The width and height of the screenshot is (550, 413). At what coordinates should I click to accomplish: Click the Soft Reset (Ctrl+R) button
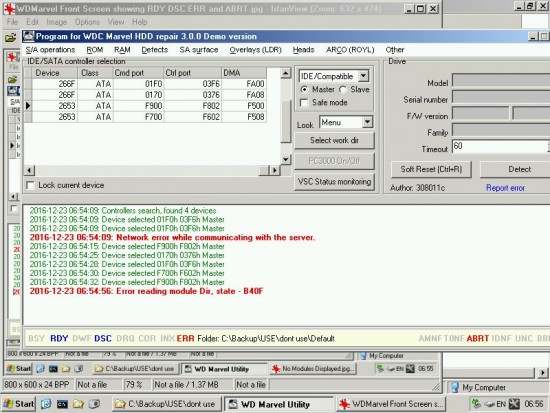(431, 169)
